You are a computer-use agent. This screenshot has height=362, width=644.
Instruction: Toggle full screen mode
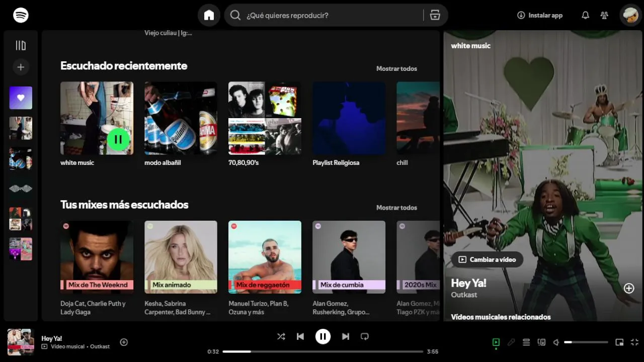click(634, 342)
